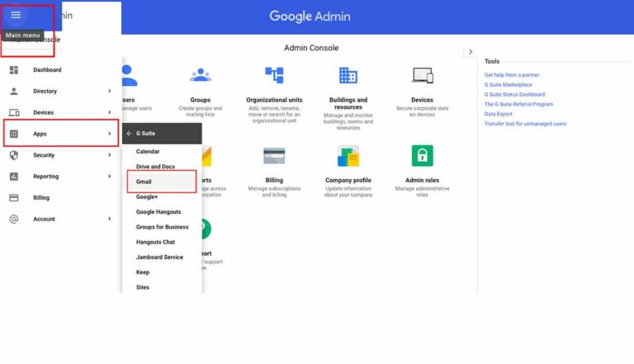Click the Dashboard grid icon

(14, 70)
